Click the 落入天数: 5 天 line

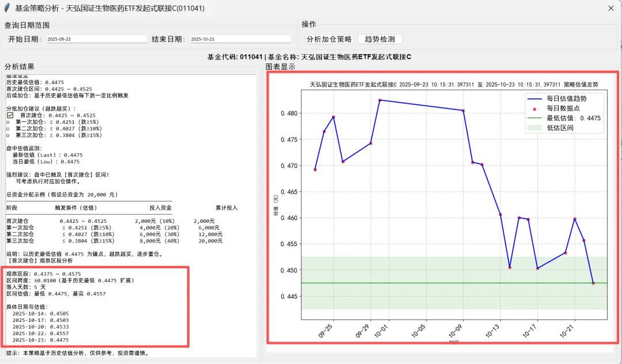pos(26,287)
